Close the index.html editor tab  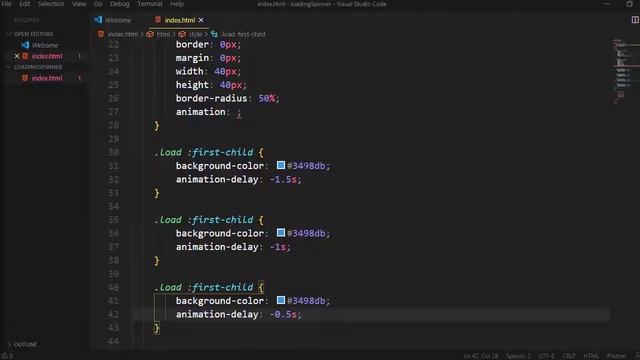tap(201, 20)
